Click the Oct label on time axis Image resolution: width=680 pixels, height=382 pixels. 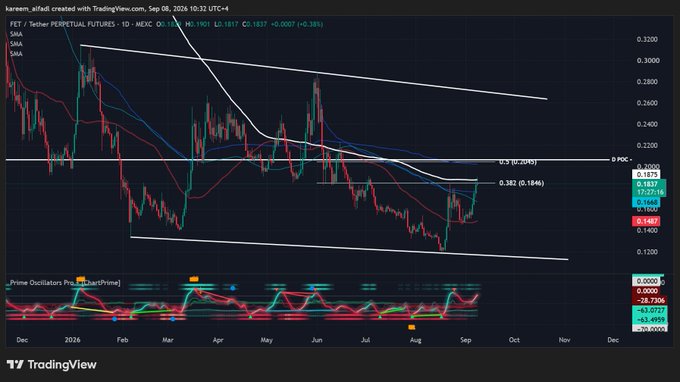[514, 340]
